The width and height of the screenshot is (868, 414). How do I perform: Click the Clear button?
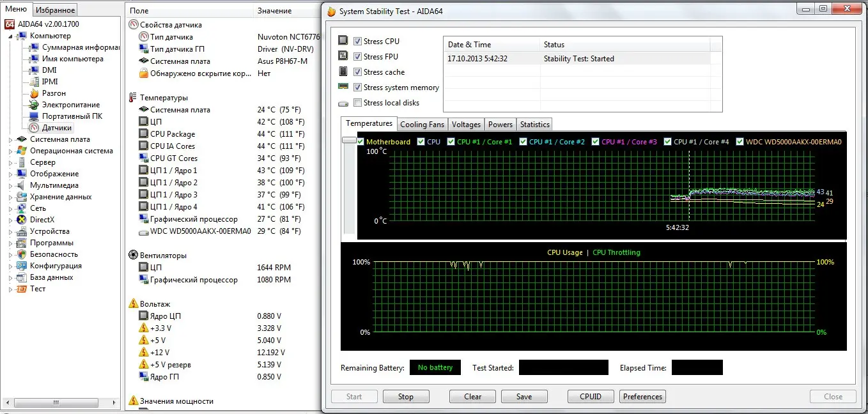[472, 396]
